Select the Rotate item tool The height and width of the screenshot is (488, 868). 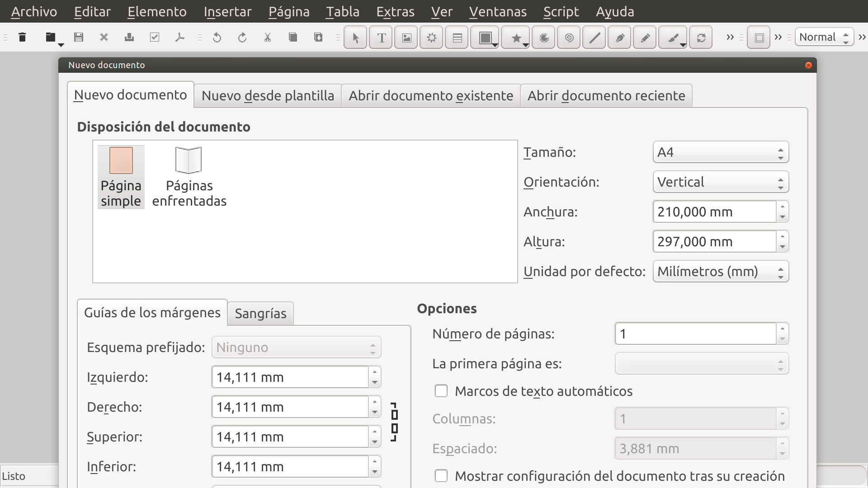coord(701,38)
